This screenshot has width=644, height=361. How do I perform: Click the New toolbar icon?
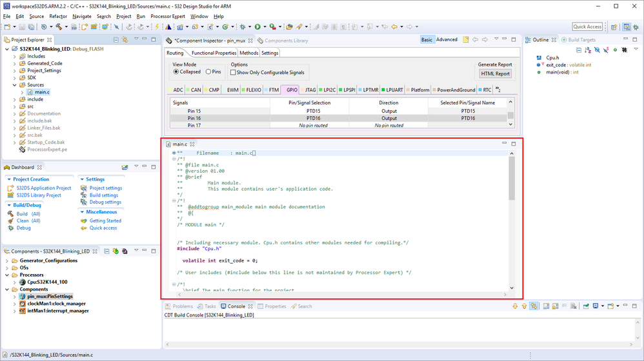pos(7,26)
